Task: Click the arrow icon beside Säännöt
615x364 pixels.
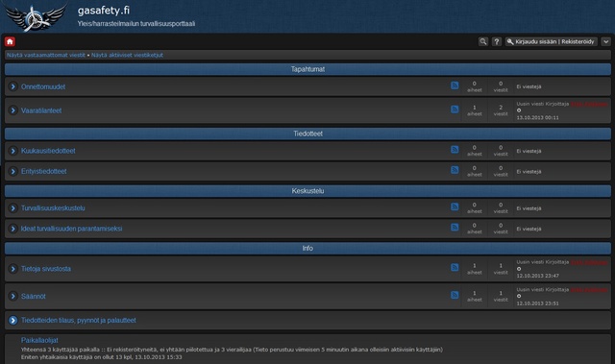Action: [12, 296]
